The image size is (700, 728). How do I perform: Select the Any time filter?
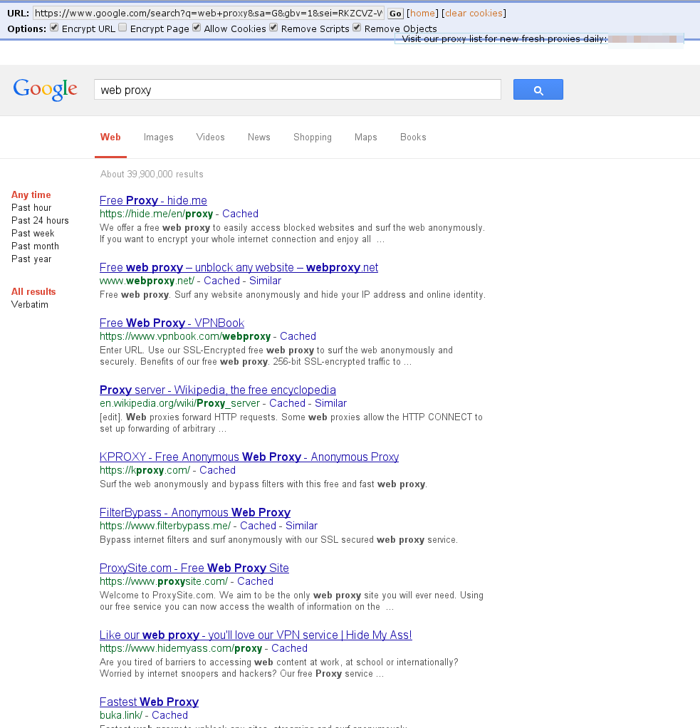pos(31,194)
